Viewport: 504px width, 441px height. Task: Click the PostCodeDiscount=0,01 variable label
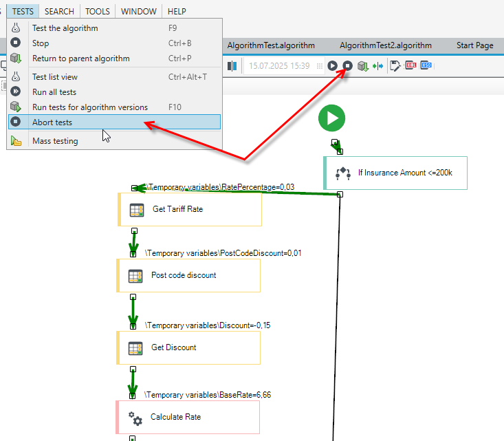[223, 253]
